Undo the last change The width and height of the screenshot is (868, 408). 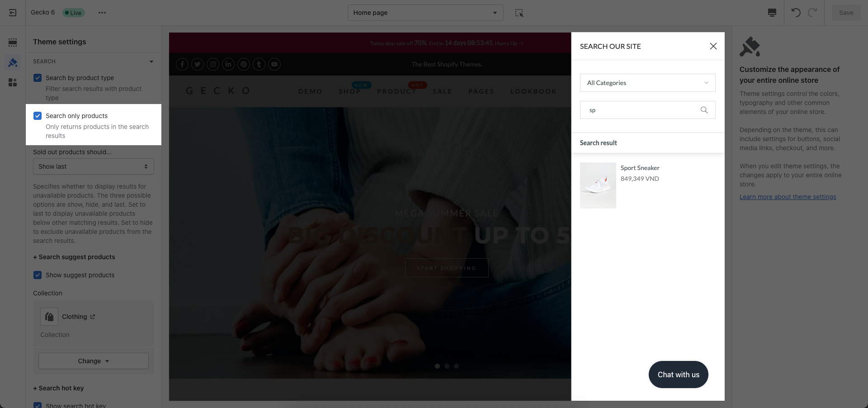[796, 13]
